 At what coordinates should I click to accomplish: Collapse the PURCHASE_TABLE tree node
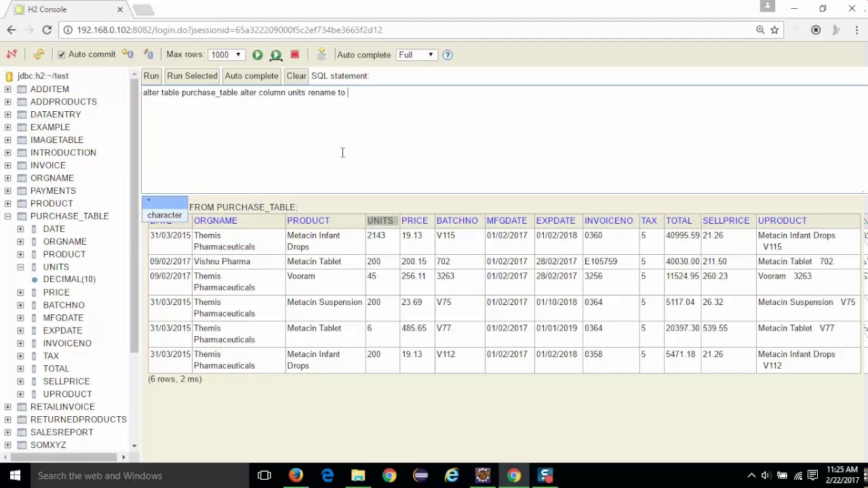(x=7, y=216)
